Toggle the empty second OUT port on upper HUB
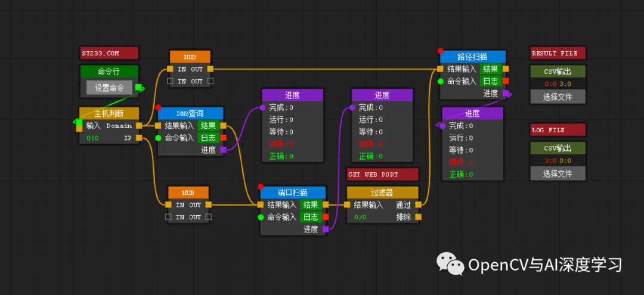Viewport: 644px width, 295px height. tap(210, 81)
